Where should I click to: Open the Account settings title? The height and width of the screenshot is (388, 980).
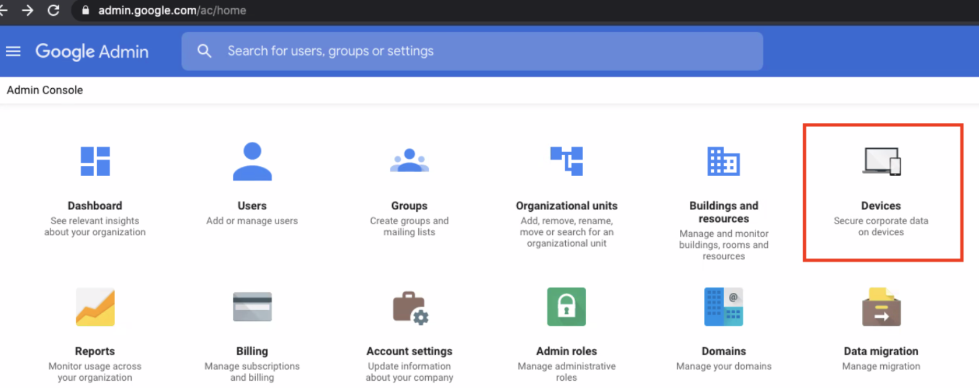click(x=409, y=351)
